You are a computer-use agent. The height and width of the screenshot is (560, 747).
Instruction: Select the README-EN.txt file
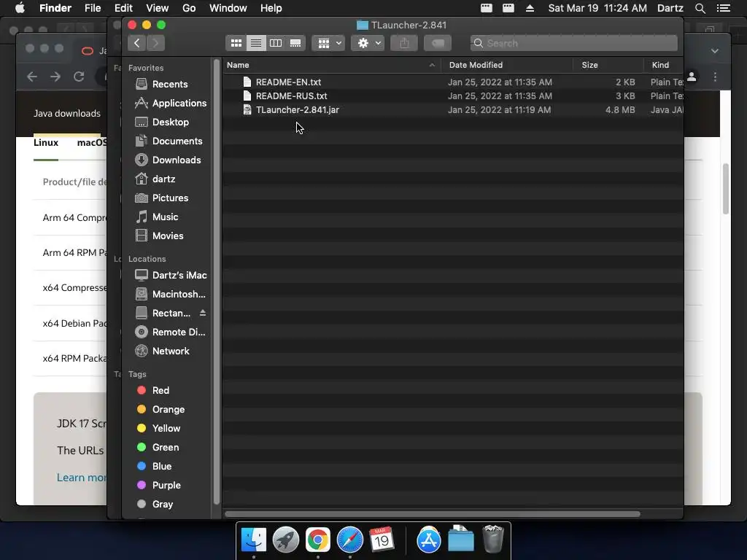coord(453,82)
